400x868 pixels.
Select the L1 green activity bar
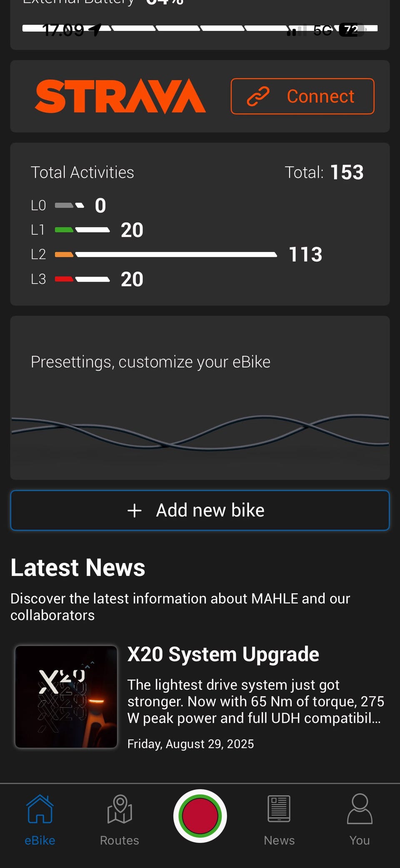82,230
